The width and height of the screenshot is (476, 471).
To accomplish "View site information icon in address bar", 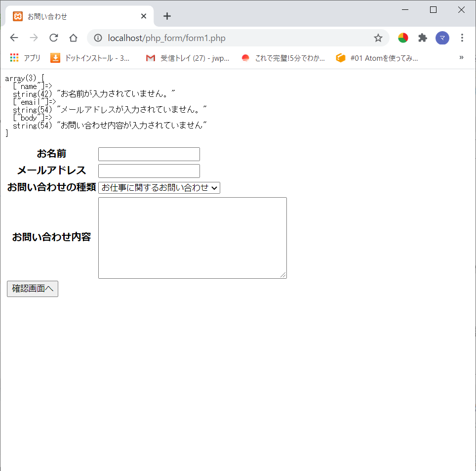I will point(98,38).
